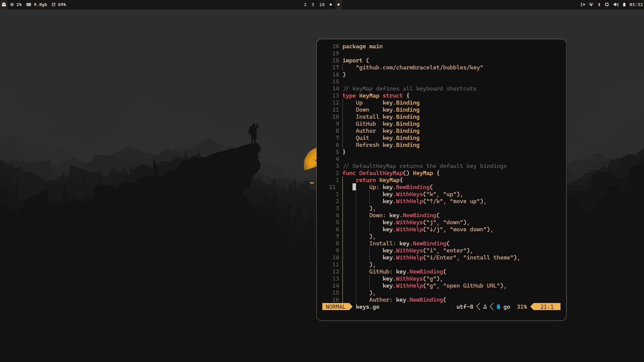The height and width of the screenshot is (362, 644).
Task: Click the Linux penguin fileformat icon
Action: point(485,307)
